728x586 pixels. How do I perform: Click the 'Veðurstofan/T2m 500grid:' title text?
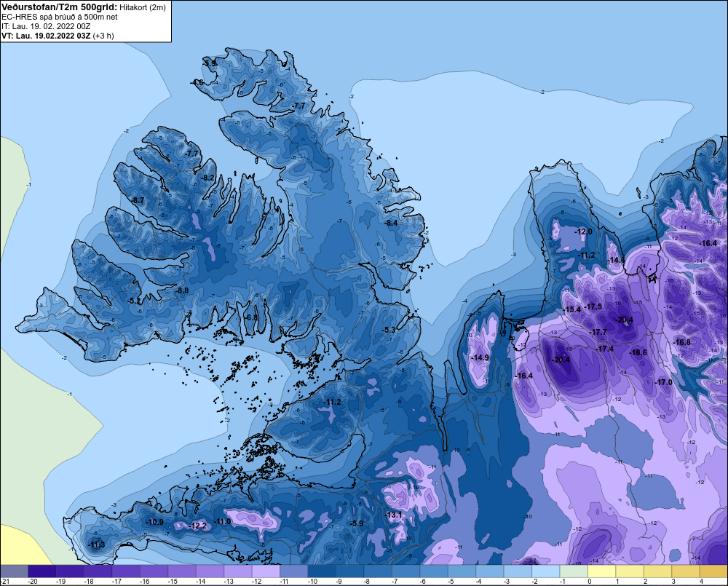pos(60,7)
